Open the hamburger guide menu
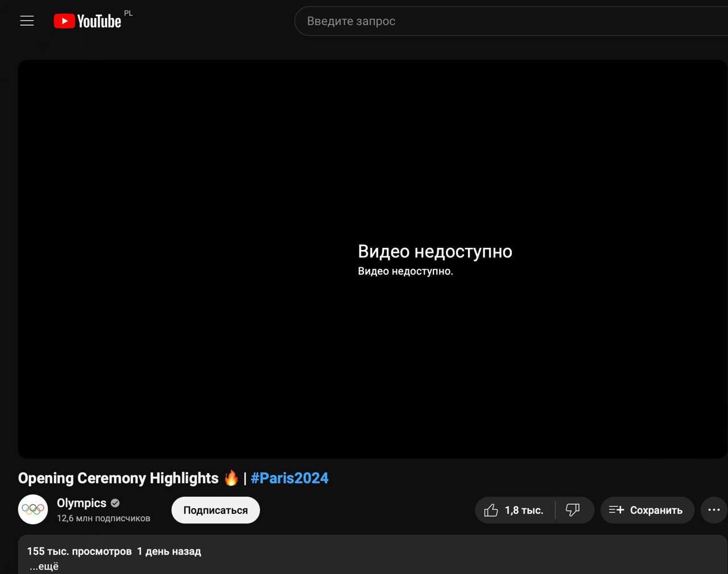This screenshot has width=728, height=574. pyautogui.click(x=27, y=21)
